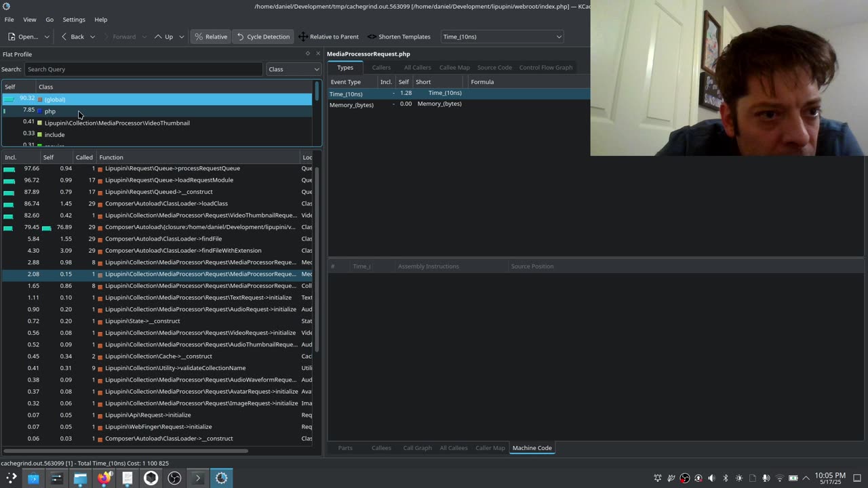This screenshot has width=868, height=488.
Task: Switch to the Callers tab
Action: tap(381, 68)
